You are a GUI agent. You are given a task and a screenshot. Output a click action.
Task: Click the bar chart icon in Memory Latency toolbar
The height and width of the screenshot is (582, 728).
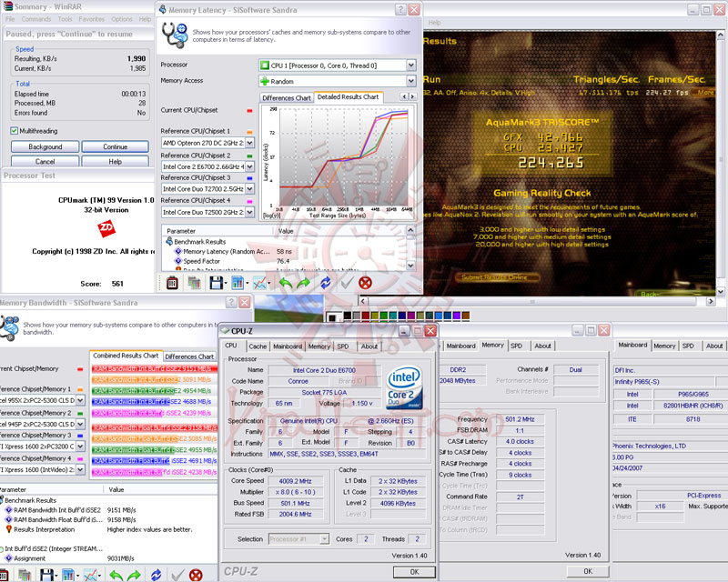tap(238, 283)
